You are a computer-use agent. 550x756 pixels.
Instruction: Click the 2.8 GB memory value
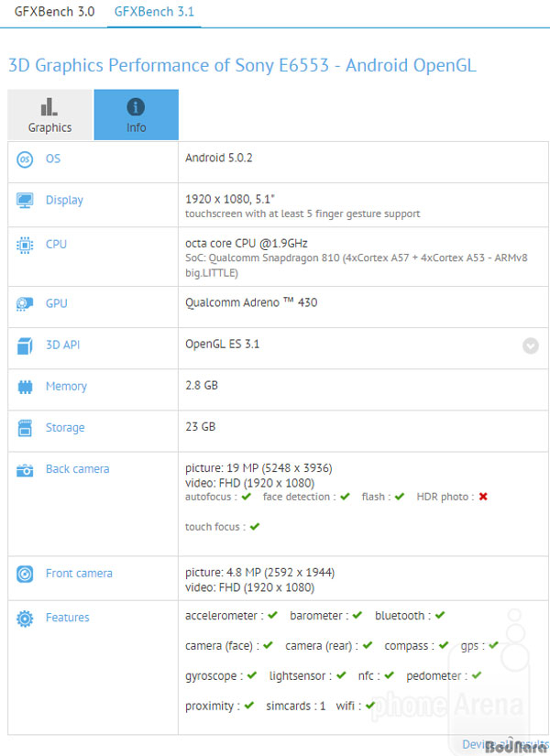pos(201,385)
